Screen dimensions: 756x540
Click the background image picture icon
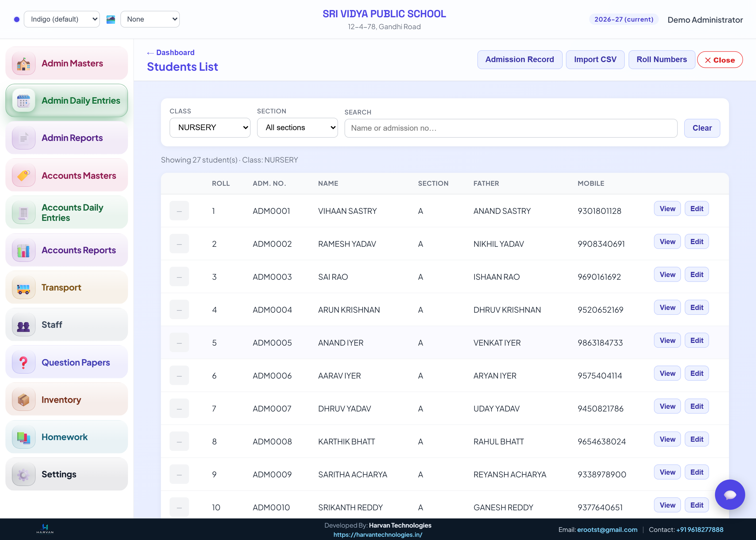coord(111,19)
